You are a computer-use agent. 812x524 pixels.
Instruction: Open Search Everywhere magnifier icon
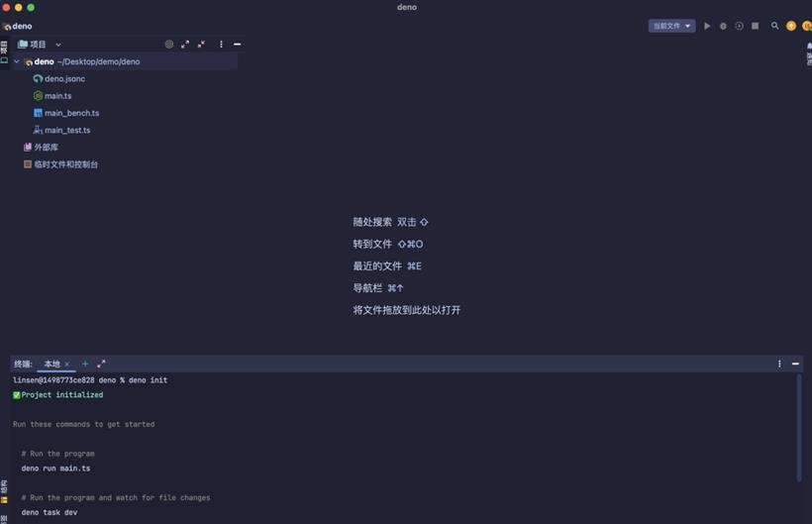coord(774,26)
